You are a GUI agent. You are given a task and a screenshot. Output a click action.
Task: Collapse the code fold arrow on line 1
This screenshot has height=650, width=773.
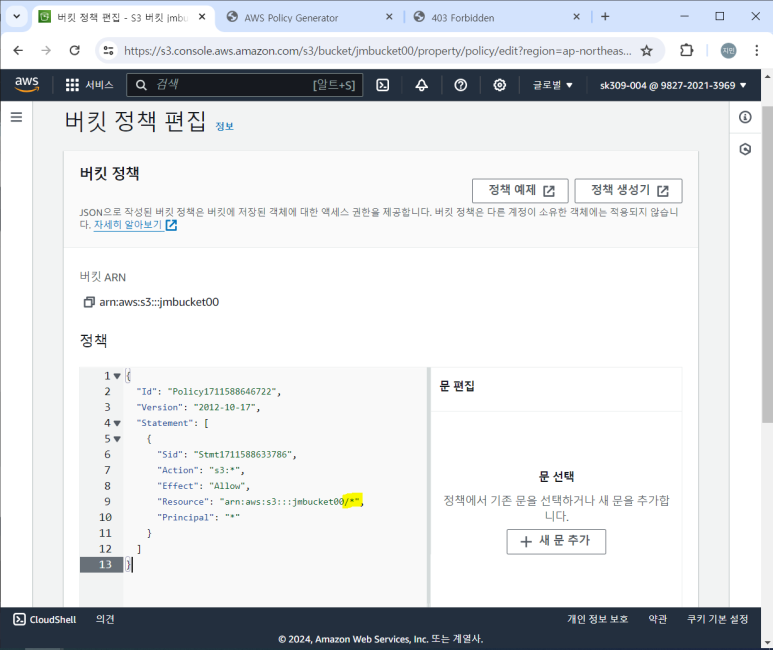(117, 376)
